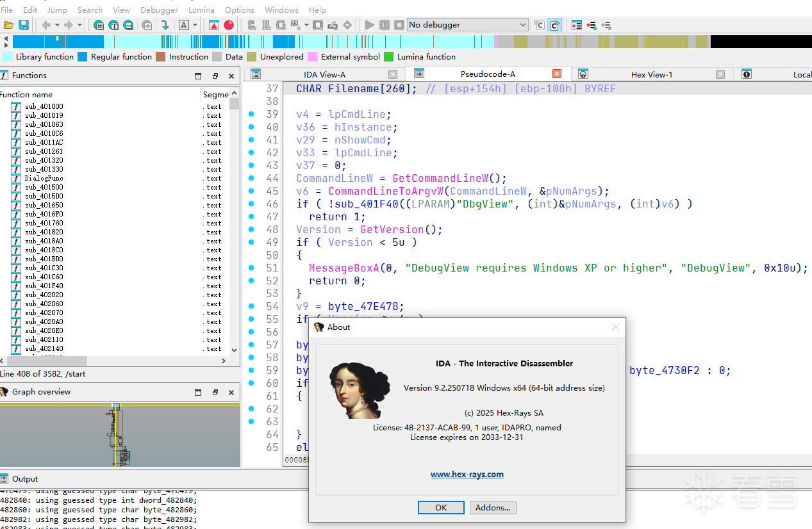Start the process with the play icon
The image size is (812, 529).
click(x=370, y=25)
